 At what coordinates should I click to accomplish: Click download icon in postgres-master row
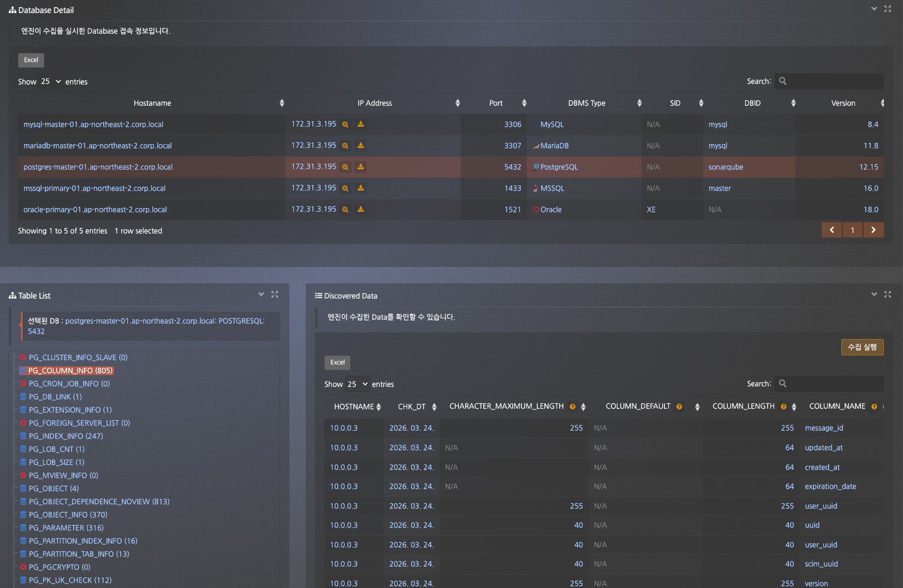point(361,167)
